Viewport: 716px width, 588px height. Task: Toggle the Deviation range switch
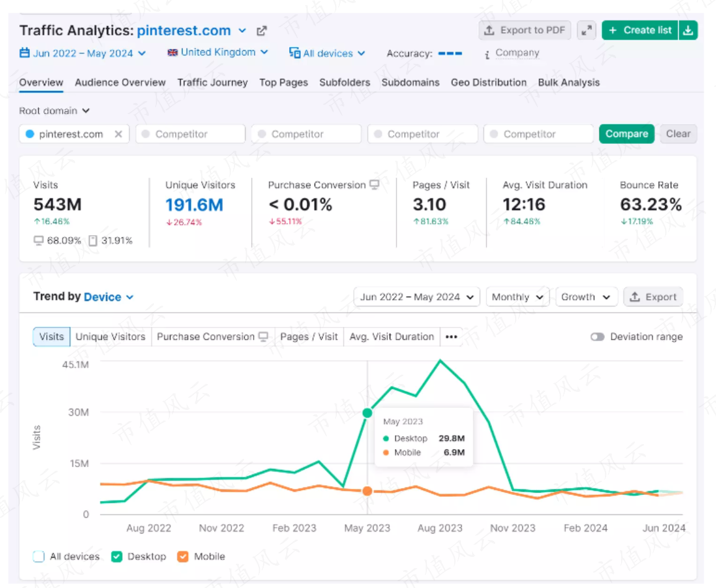coord(597,337)
